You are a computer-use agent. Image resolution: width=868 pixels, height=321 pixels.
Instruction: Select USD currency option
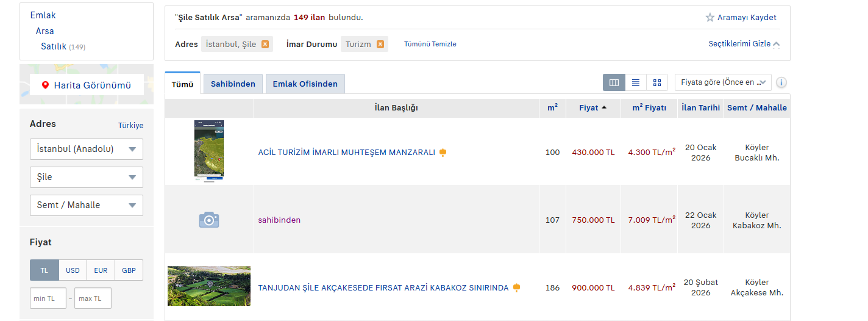point(73,270)
